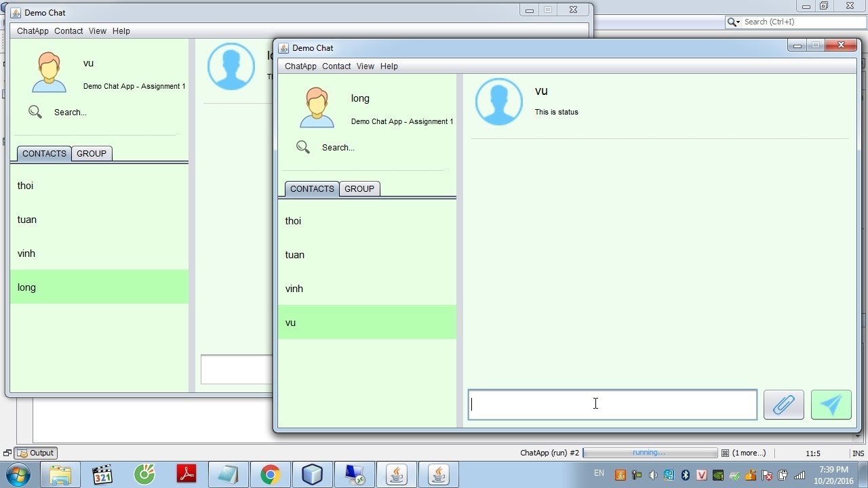Switch to CONTACTS tab in back window
This screenshot has width=868, height=488.
tap(44, 153)
